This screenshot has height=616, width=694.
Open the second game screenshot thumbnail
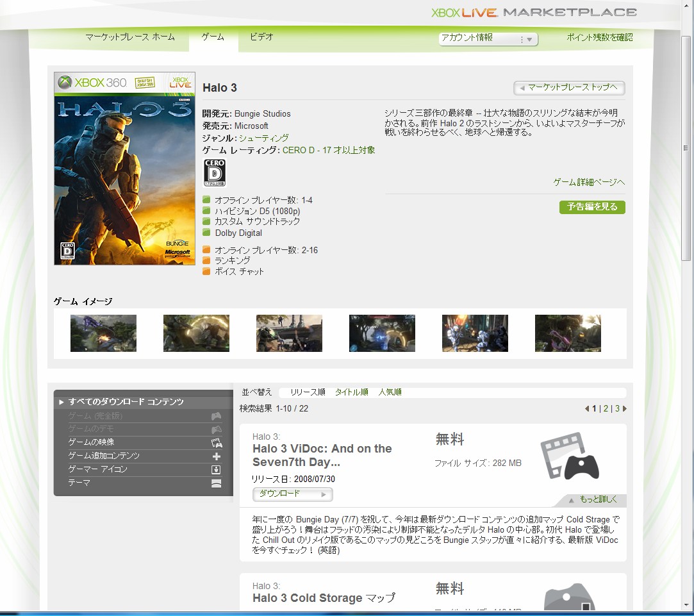click(x=197, y=333)
